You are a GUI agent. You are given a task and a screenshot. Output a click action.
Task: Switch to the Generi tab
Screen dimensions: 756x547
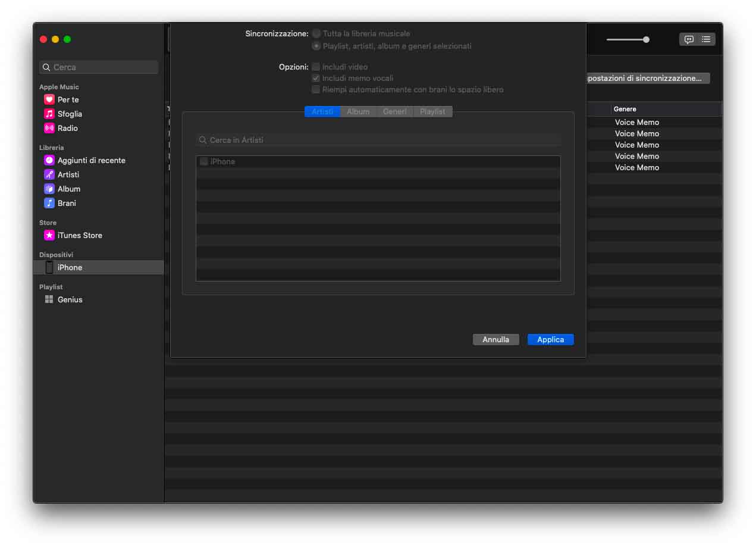[395, 111]
